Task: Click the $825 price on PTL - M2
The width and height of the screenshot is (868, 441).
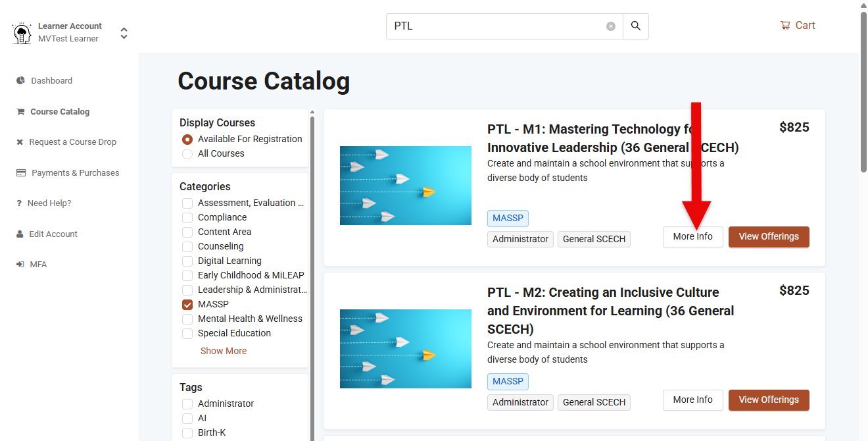Action: pyautogui.click(x=794, y=291)
